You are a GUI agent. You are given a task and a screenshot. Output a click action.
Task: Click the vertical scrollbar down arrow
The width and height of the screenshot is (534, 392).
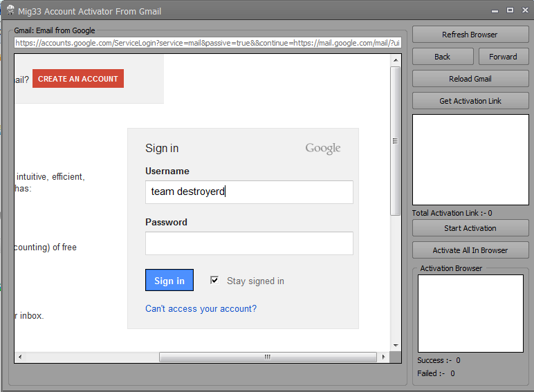pyautogui.click(x=396, y=346)
